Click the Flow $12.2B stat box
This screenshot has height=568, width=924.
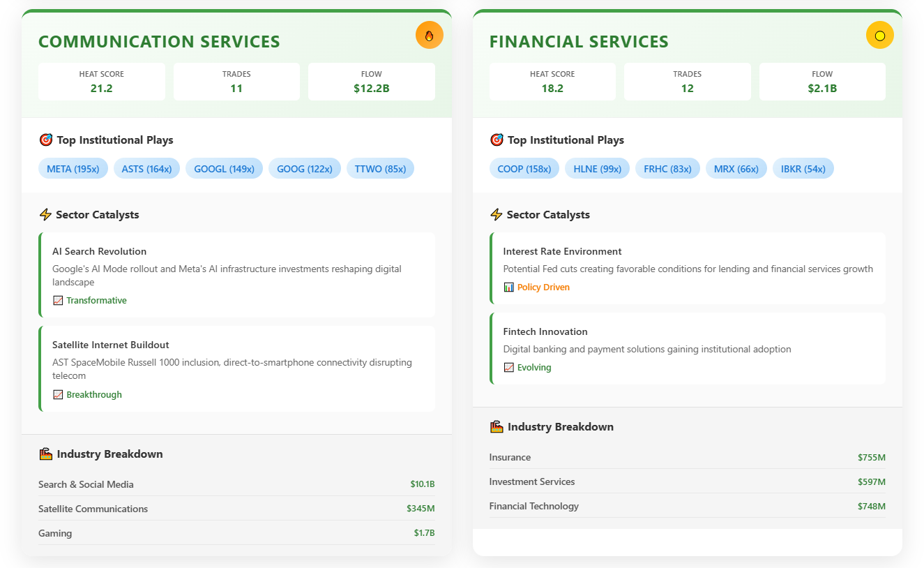coord(372,82)
